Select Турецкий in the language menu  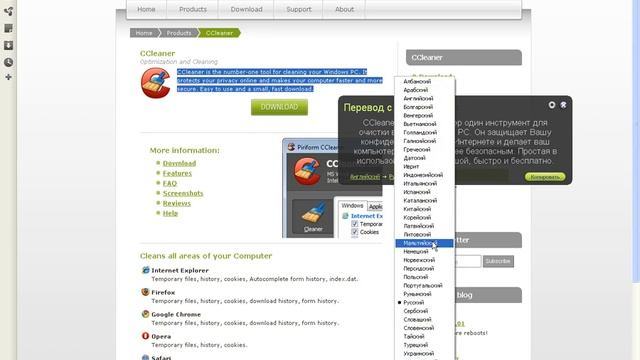pos(424,345)
